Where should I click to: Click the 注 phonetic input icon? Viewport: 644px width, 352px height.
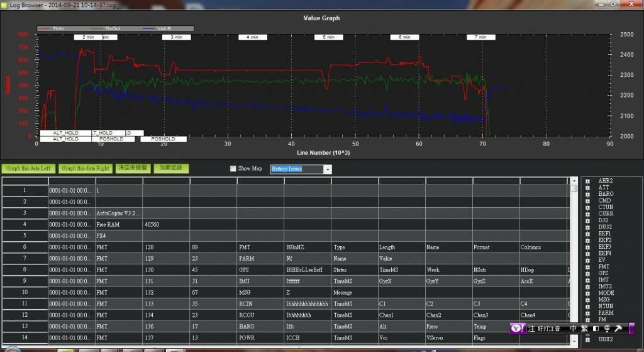click(x=531, y=329)
